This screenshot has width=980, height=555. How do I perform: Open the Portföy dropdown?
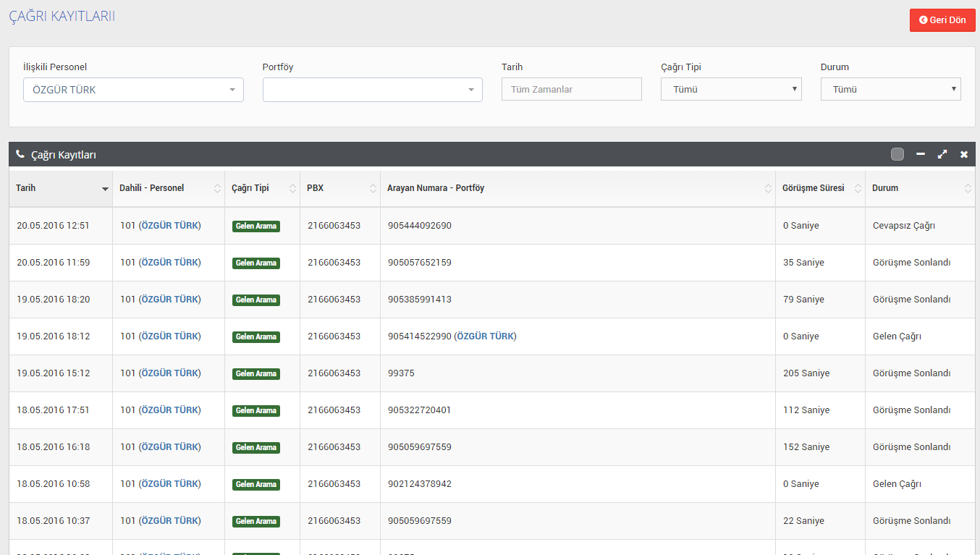[x=372, y=90]
